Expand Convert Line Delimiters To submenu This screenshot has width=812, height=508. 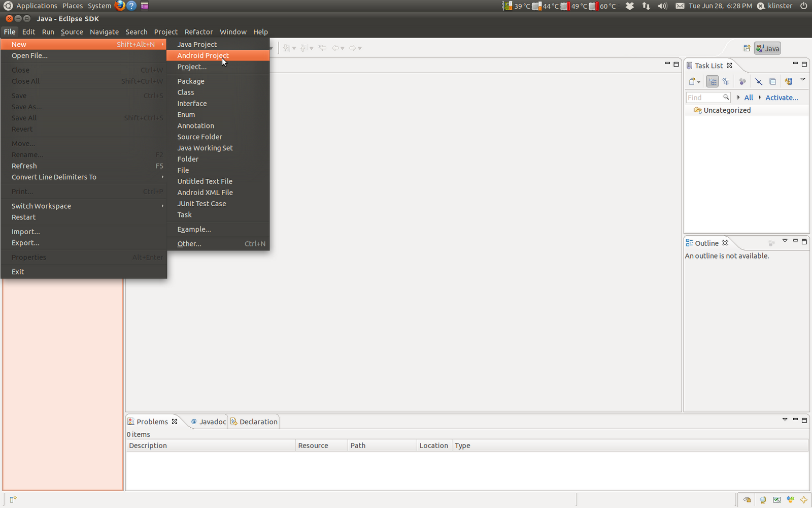[x=84, y=177]
